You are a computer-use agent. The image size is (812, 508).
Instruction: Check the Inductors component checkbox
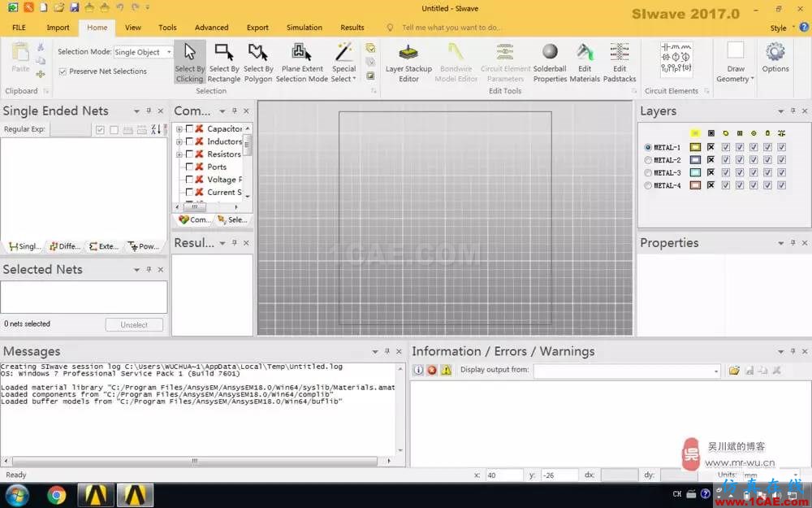(x=189, y=141)
